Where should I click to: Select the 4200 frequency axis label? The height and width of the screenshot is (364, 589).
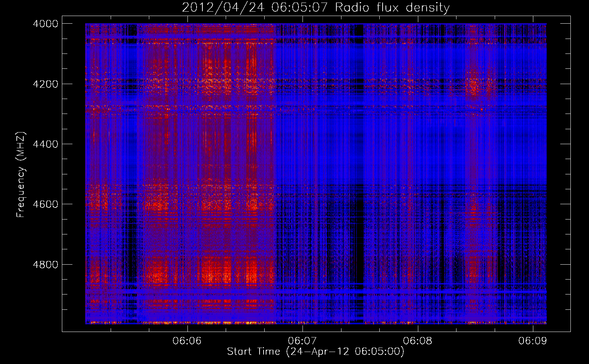pyautogui.click(x=46, y=84)
